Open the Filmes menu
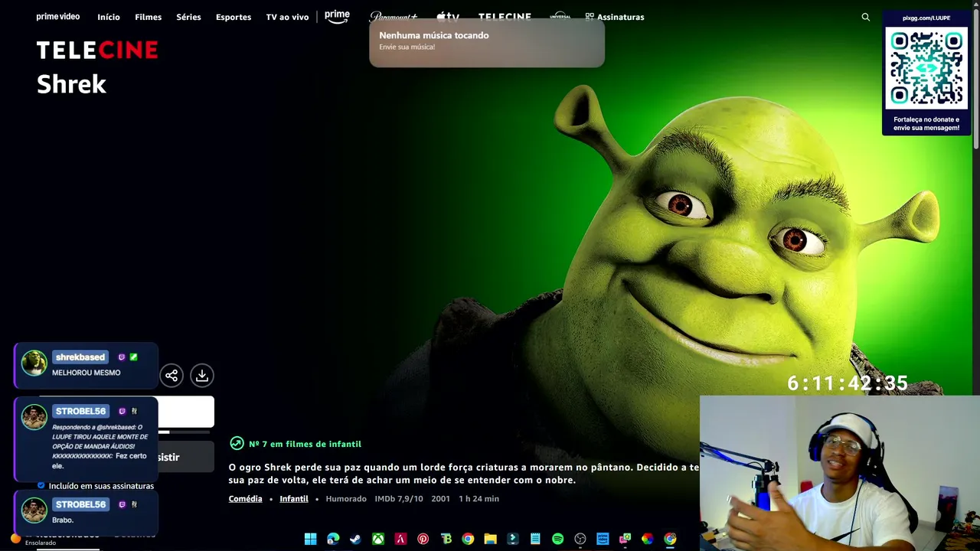 tap(149, 17)
